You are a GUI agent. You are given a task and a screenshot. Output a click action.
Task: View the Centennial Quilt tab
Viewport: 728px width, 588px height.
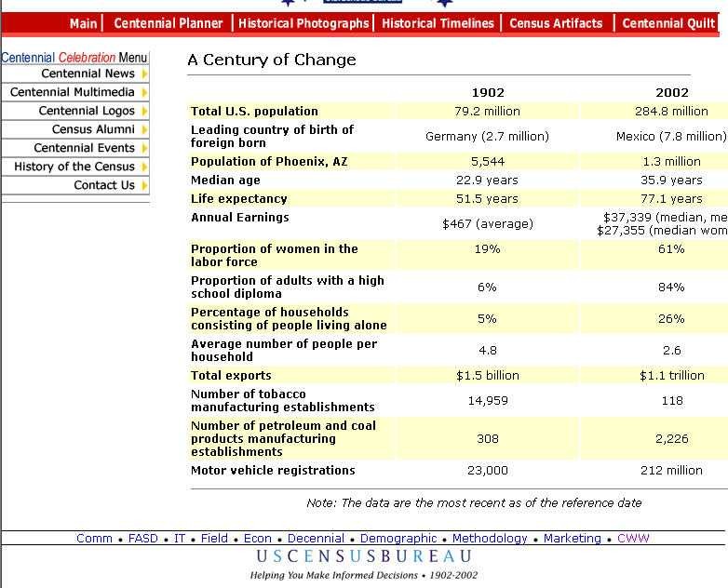click(668, 23)
